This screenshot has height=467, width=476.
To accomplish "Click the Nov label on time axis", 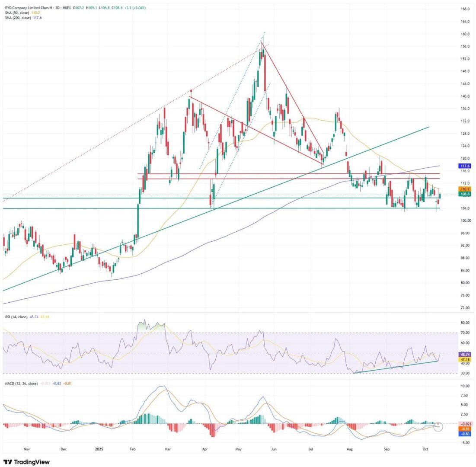I will pyautogui.click(x=26, y=449).
